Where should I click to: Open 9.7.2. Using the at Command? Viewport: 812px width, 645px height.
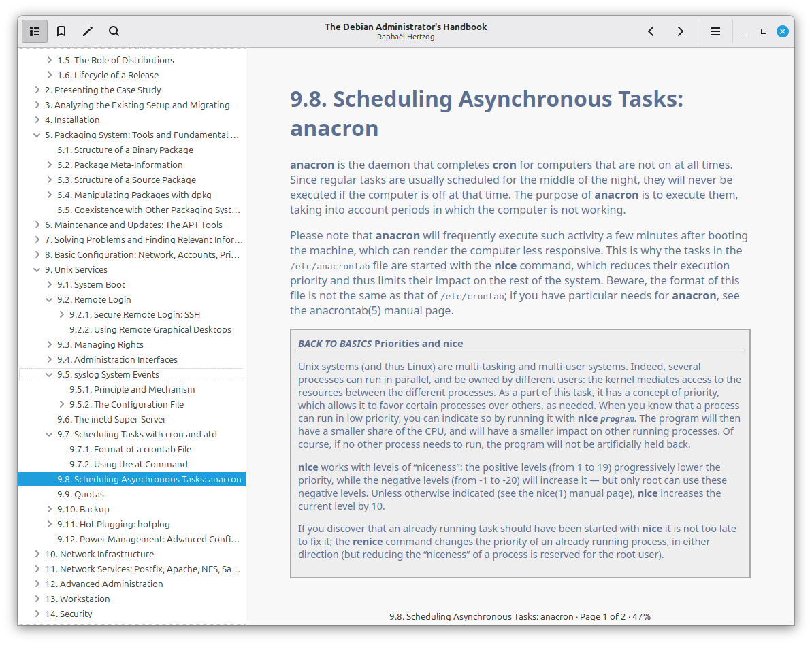pos(131,464)
